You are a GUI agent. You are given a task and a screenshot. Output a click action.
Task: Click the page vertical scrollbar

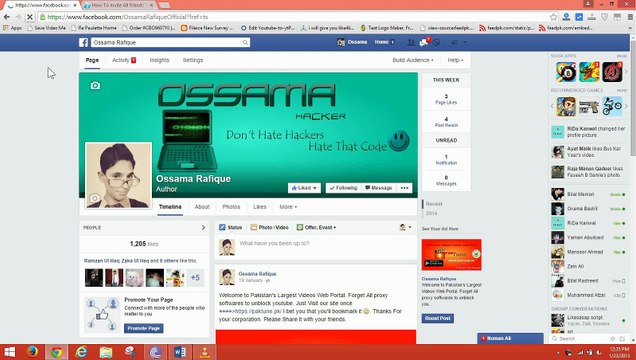tap(632, 97)
